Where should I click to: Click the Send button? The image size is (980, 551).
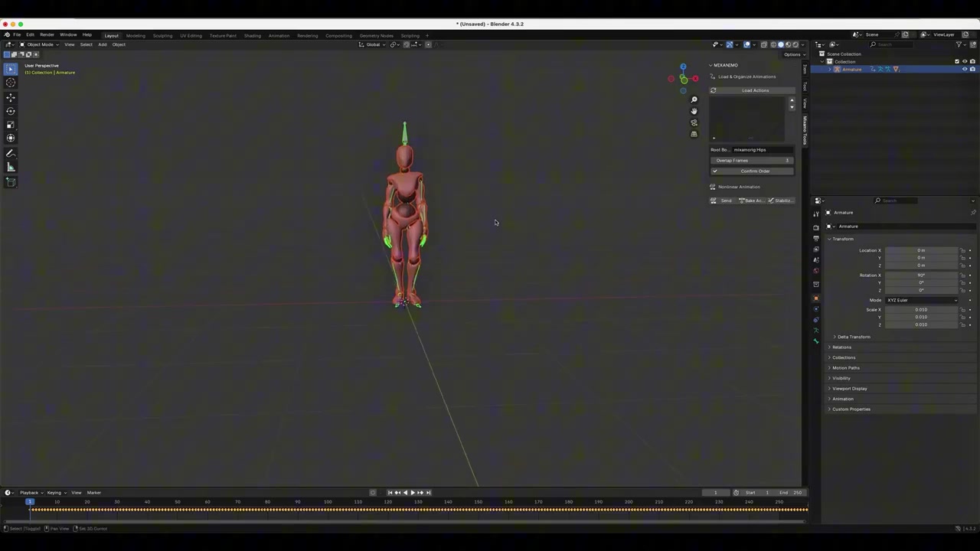pyautogui.click(x=722, y=201)
